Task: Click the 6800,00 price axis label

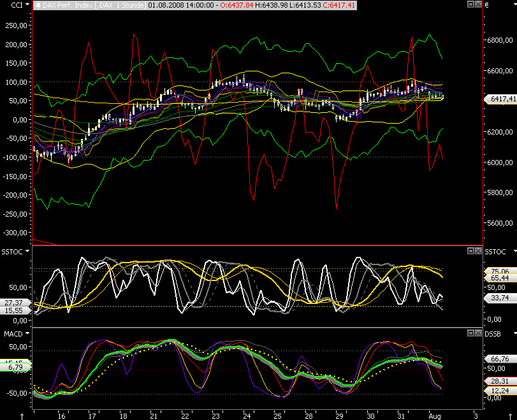Action: (x=500, y=40)
